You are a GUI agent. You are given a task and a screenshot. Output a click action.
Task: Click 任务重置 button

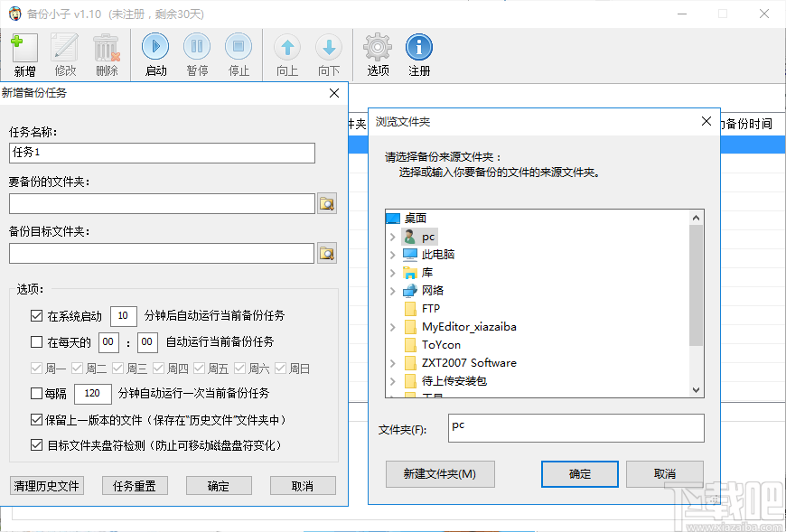click(x=135, y=486)
